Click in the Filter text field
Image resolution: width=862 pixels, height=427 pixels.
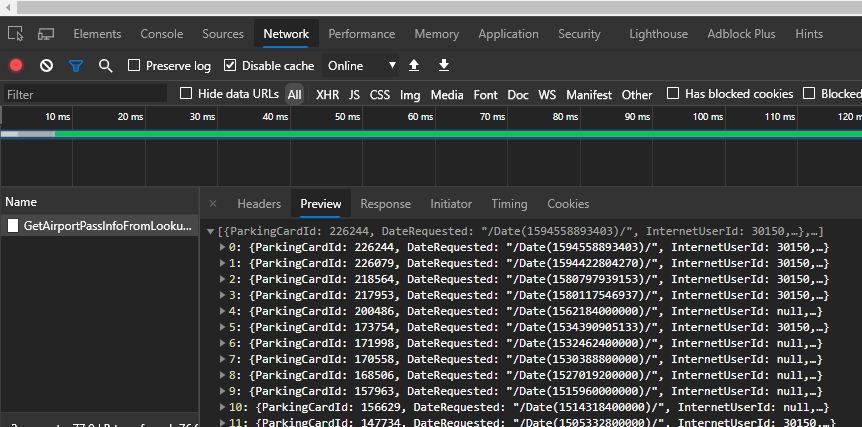[85, 95]
